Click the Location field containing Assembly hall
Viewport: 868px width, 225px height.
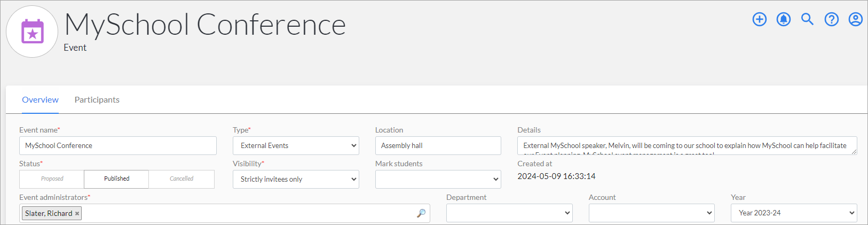point(438,145)
